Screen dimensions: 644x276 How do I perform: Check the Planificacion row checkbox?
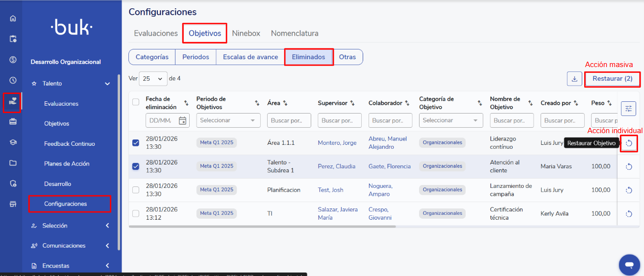(x=136, y=190)
